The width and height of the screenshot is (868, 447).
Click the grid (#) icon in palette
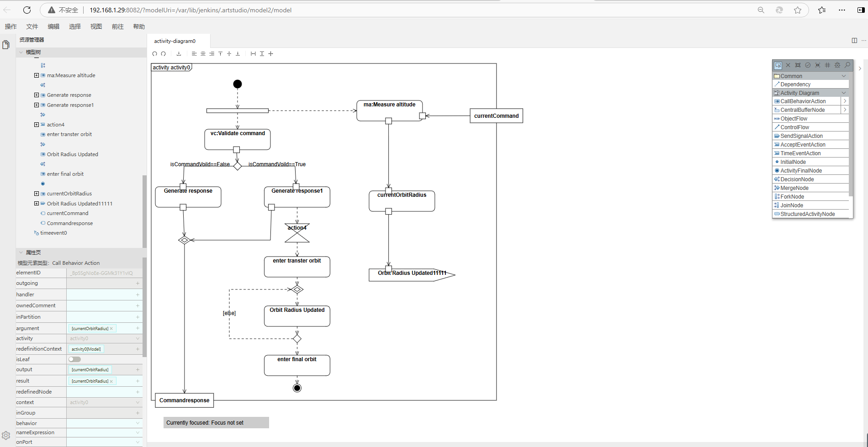pos(827,65)
